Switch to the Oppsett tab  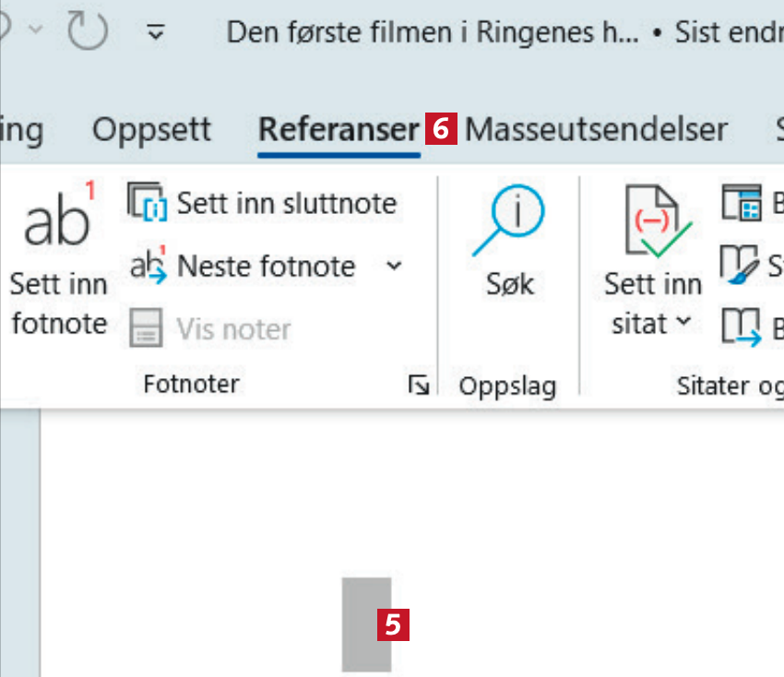coord(151,129)
